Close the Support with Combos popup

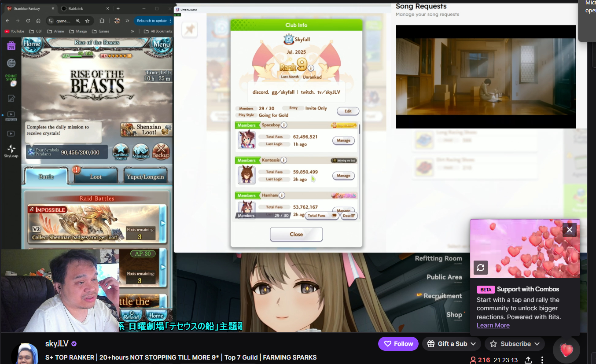tap(569, 230)
